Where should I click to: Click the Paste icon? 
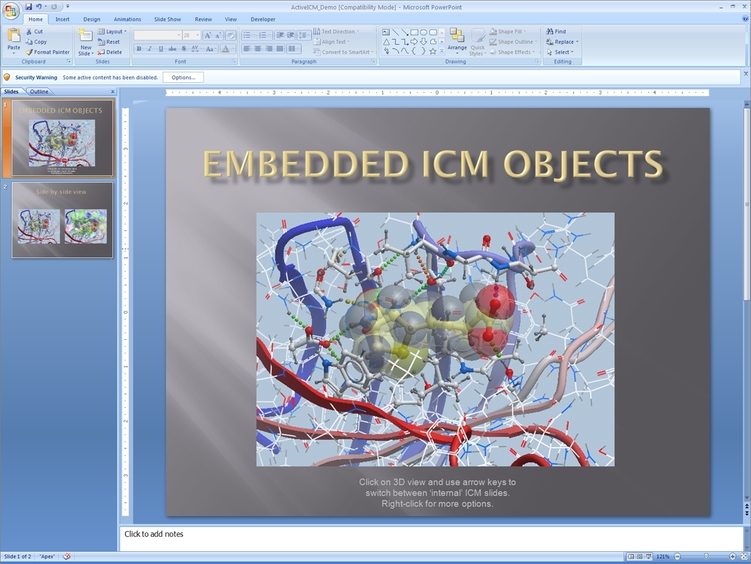click(13, 40)
